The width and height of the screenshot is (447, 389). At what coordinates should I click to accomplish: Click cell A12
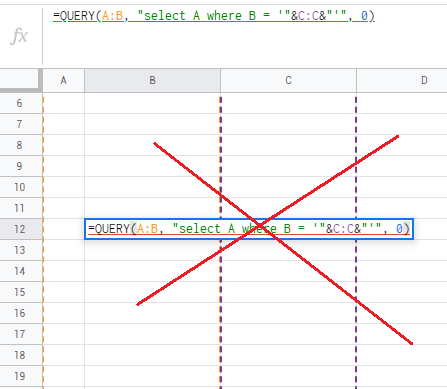click(x=64, y=229)
